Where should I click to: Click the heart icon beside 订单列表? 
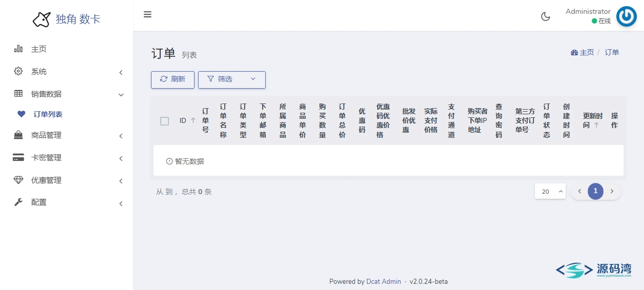[21, 114]
